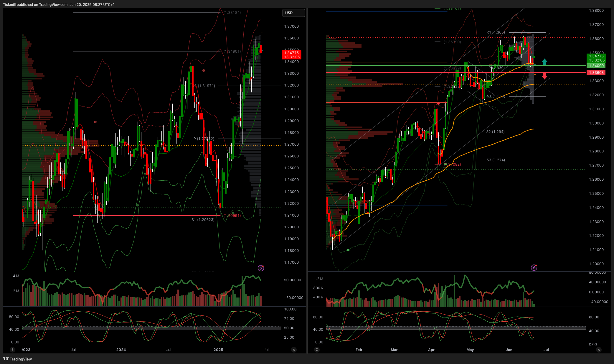The width and height of the screenshot is (614, 364).
Task: Click the Z timezone icon on left chart
Action: point(12,350)
